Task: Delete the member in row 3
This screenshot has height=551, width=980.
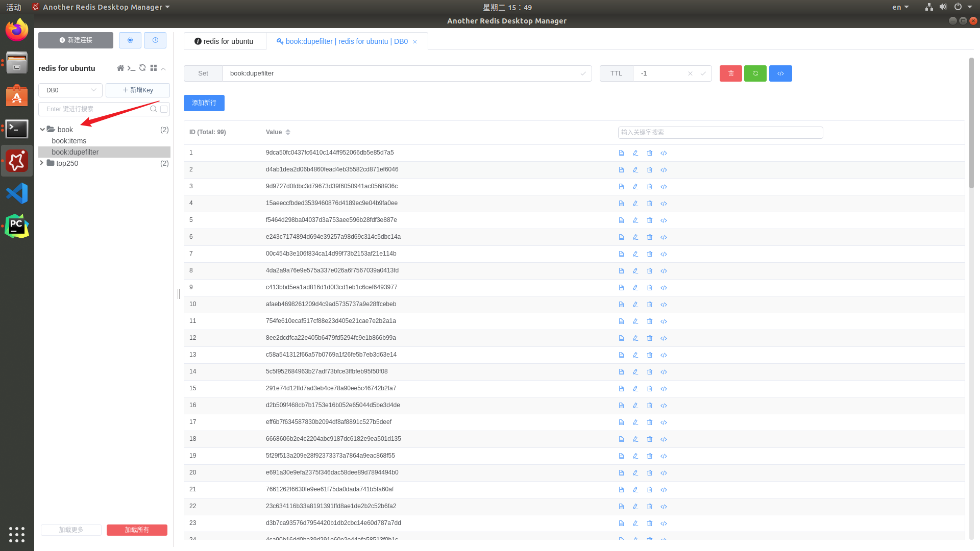Action: pos(650,187)
